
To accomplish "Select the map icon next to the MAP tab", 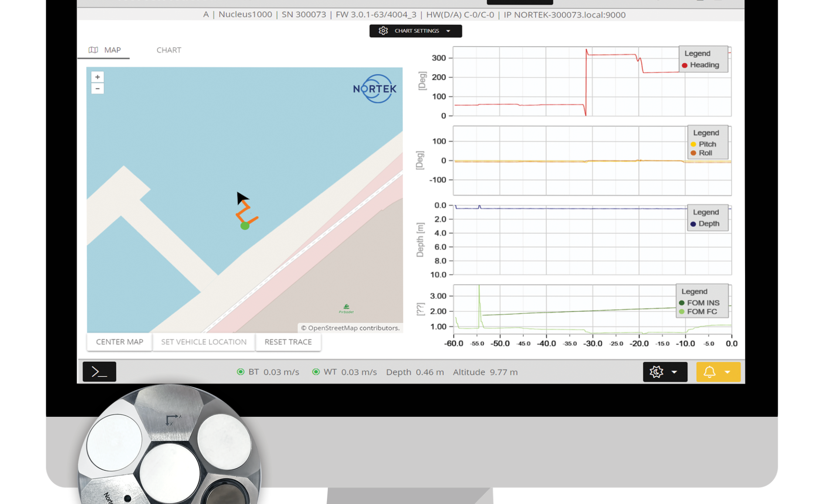I will (93, 50).
